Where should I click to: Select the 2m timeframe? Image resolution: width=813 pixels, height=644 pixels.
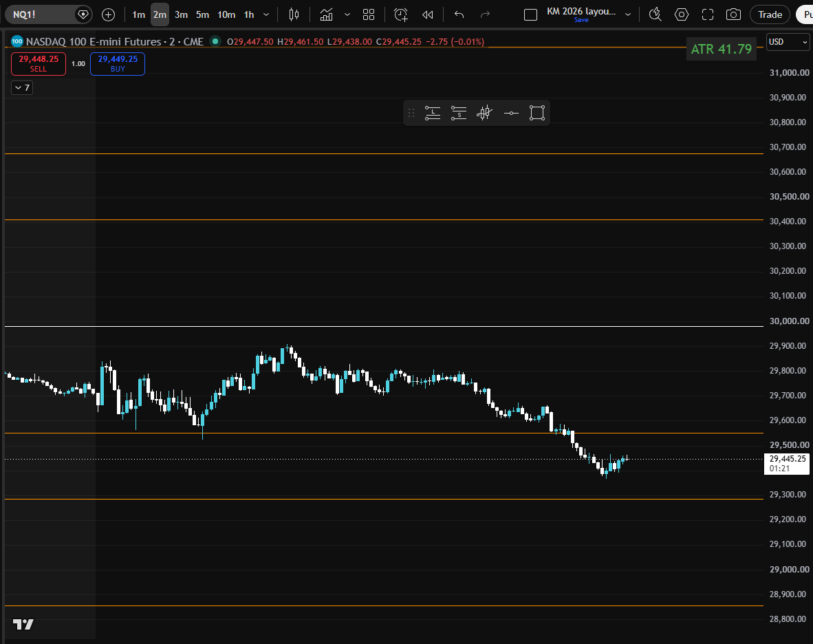tap(160, 14)
